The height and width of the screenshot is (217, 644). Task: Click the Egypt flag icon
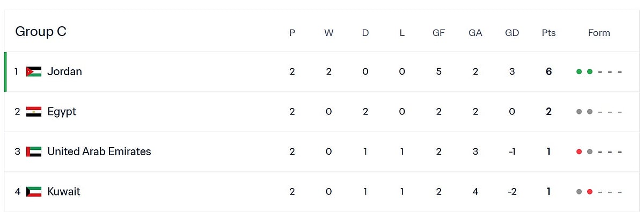[33, 112]
